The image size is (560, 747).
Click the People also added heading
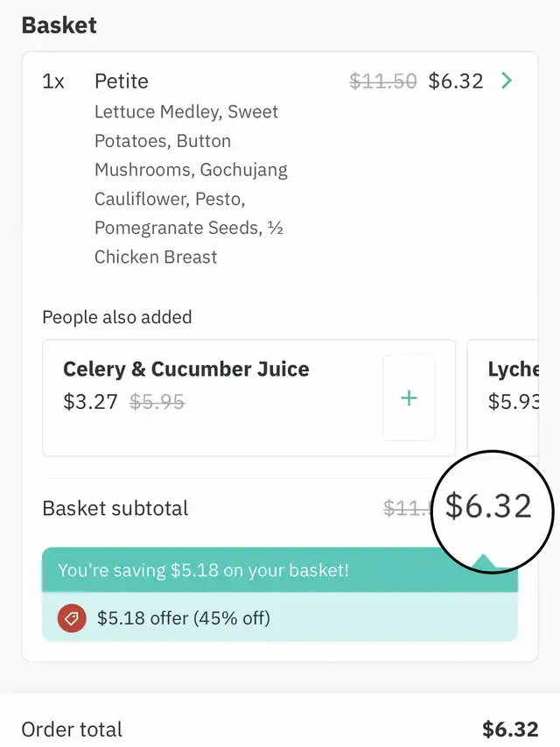tap(116, 317)
